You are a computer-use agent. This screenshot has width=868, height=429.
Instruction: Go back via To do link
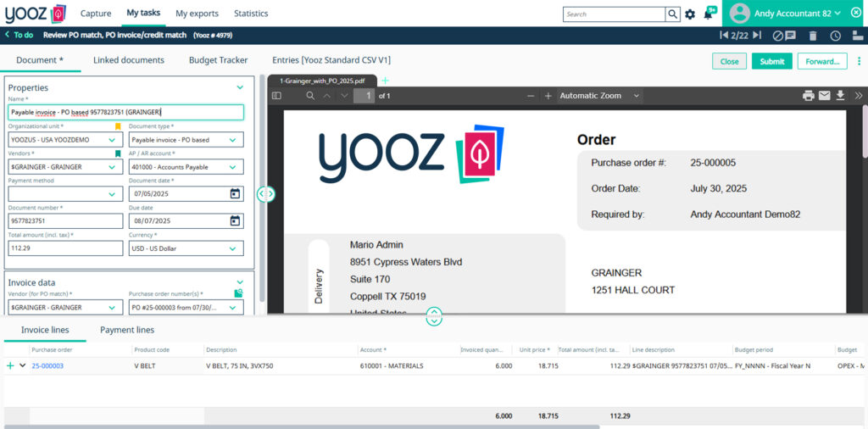tap(19, 35)
